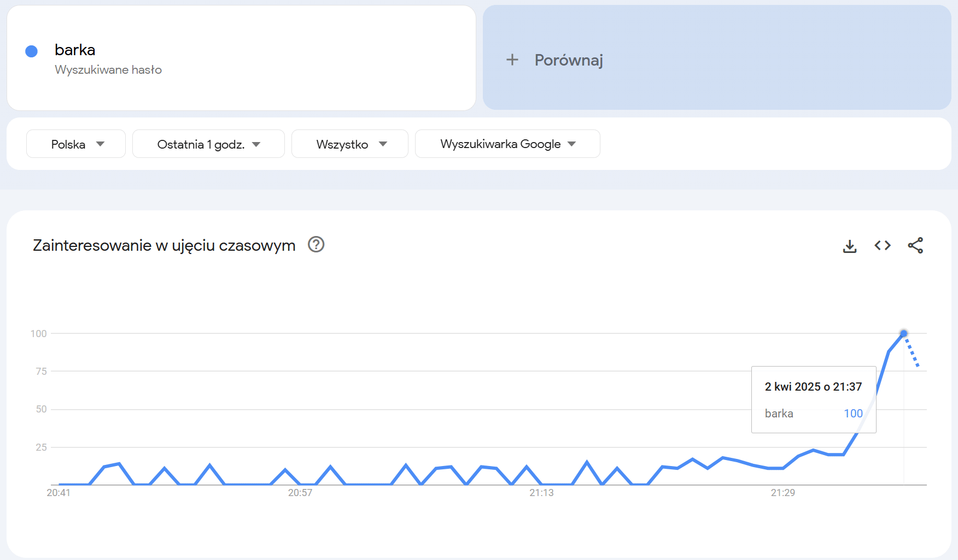Image resolution: width=958 pixels, height=560 pixels.
Task: Click the Porównaj compare button
Action: [717, 58]
